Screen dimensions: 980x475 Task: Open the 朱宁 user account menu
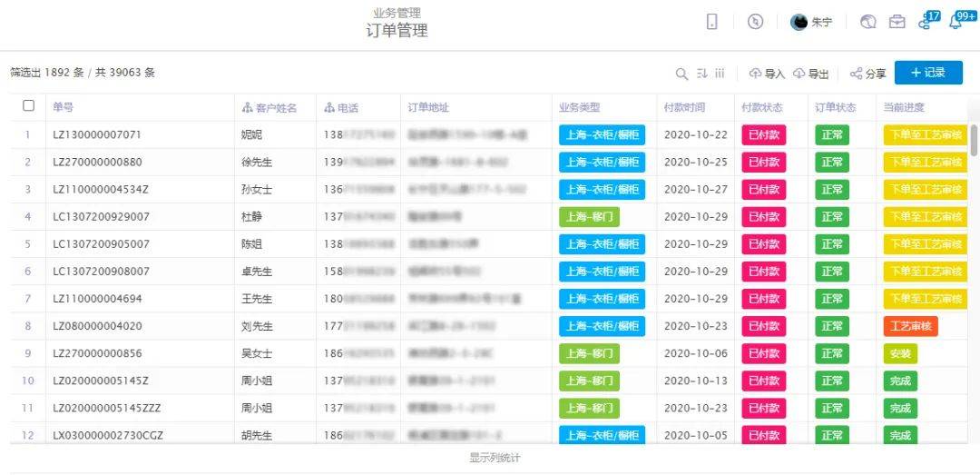(810, 23)
